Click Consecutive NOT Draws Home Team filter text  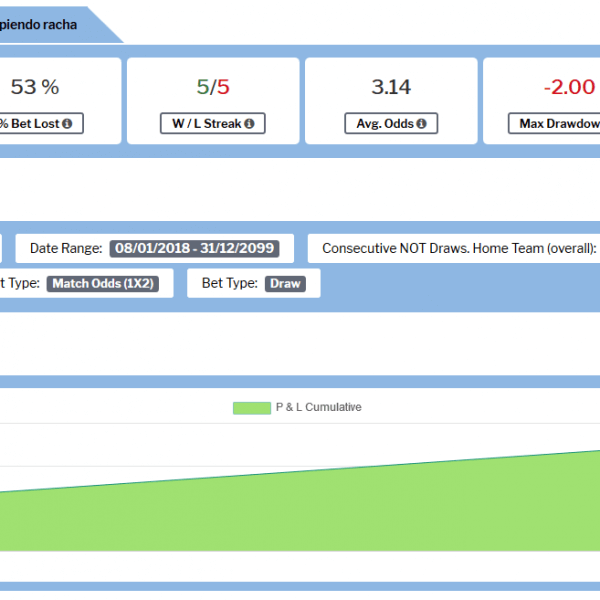click(459, 248)
